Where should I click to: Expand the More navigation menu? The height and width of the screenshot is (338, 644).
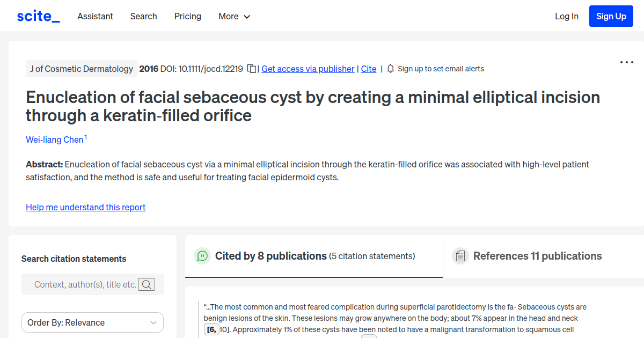click(x=234, y=17)
